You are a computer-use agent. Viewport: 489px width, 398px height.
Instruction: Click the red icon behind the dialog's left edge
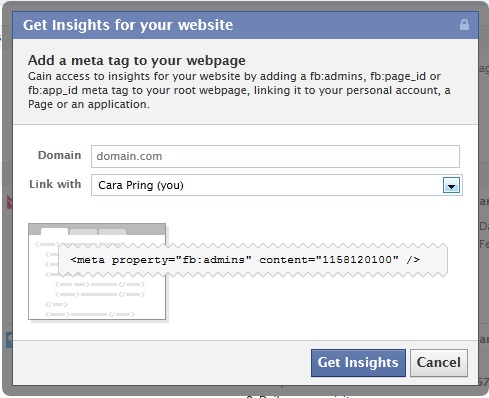(x=9, y=202)
